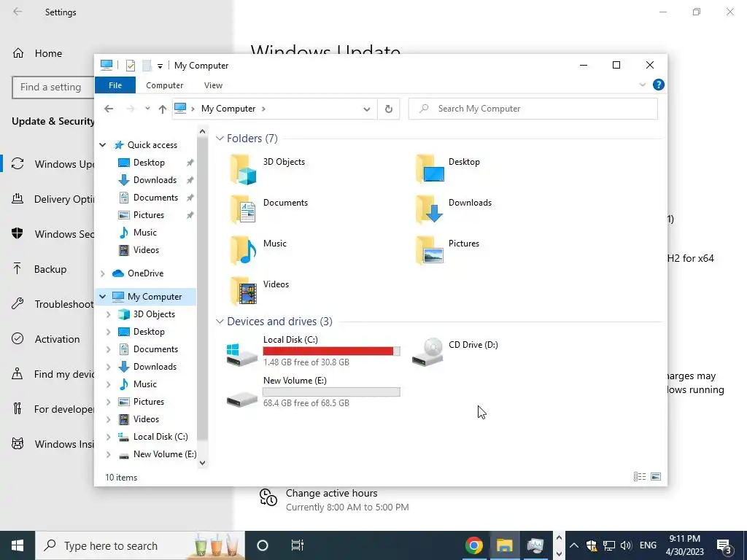
Task: Open Cortana circle on the taskbar
Action: (x=263, y=545)
